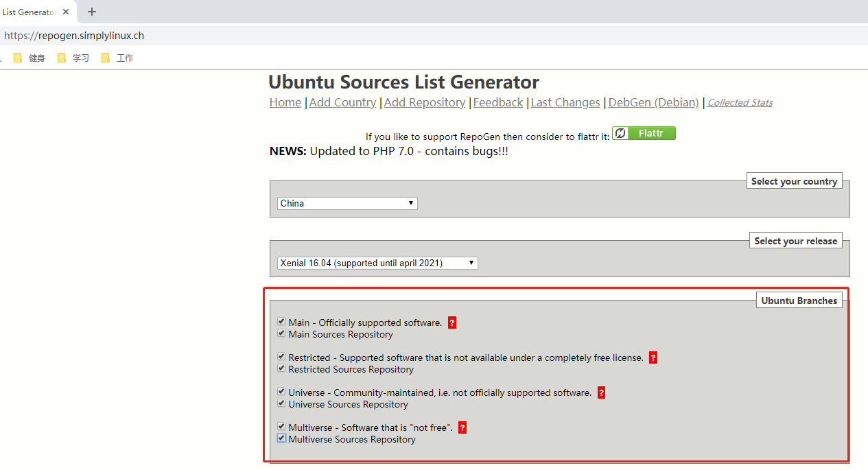Click the green Flattr button

[x=644, y=133]
